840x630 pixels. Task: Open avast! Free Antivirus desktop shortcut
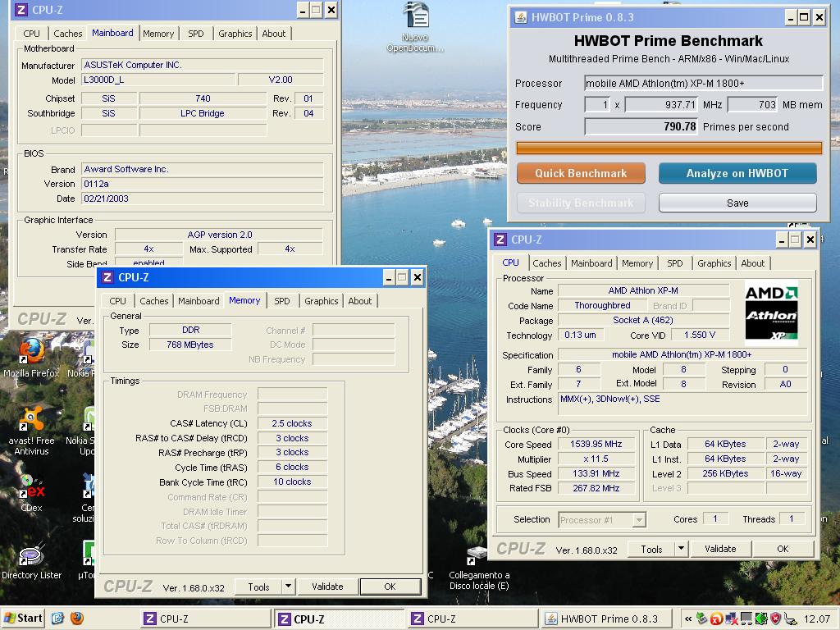point(32,431)
